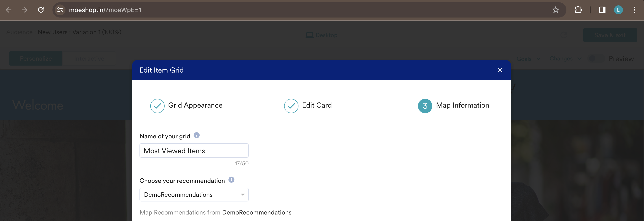Image resolution: width=644 pixels, height=221 pixels.
Task: Click info icon beside Name of your grid
Action: click(196, 135)
